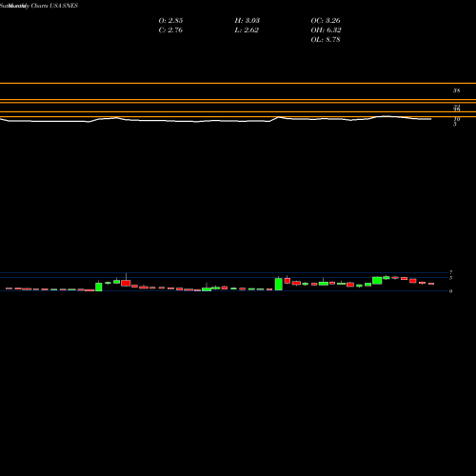
Task: Click the price axis label "7"
Action: click(450, 272)
